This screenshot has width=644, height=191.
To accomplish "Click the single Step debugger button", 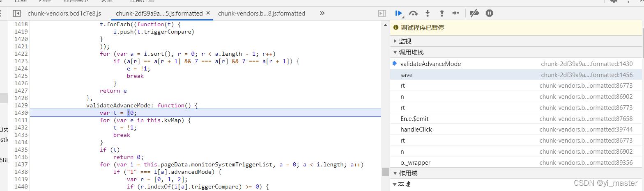I will 455,13.
